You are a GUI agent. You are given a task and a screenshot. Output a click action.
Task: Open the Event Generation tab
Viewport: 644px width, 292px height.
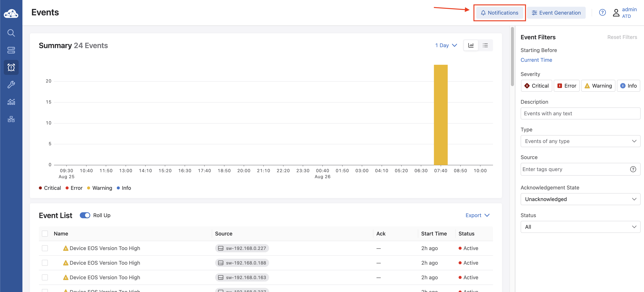(x=556, y=13)
